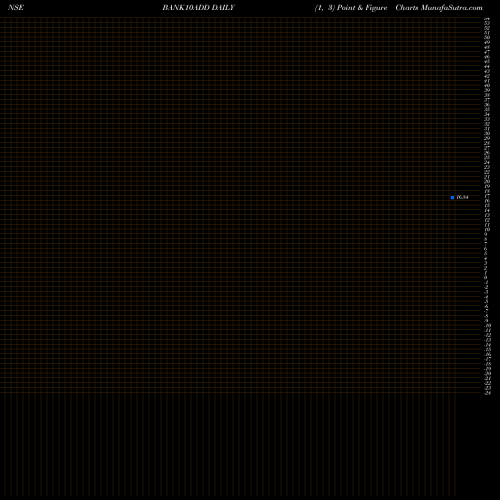Click the NSE exchange label
500x500 pixels.
[x=16, y=8]
